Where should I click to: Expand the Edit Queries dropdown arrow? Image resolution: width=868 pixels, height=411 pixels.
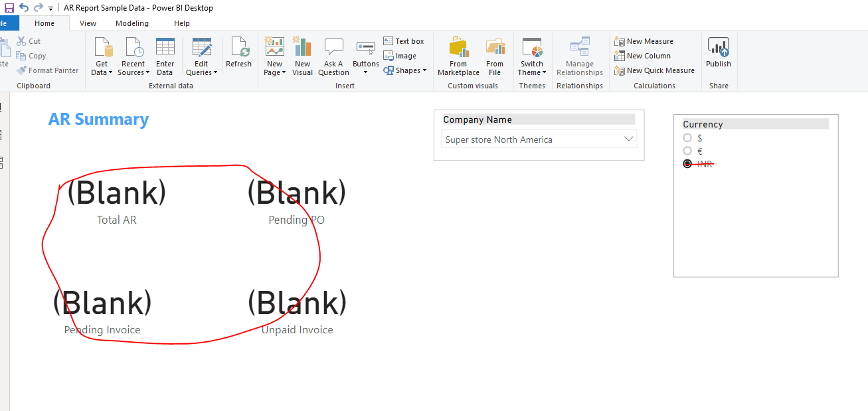click(215, 73)
